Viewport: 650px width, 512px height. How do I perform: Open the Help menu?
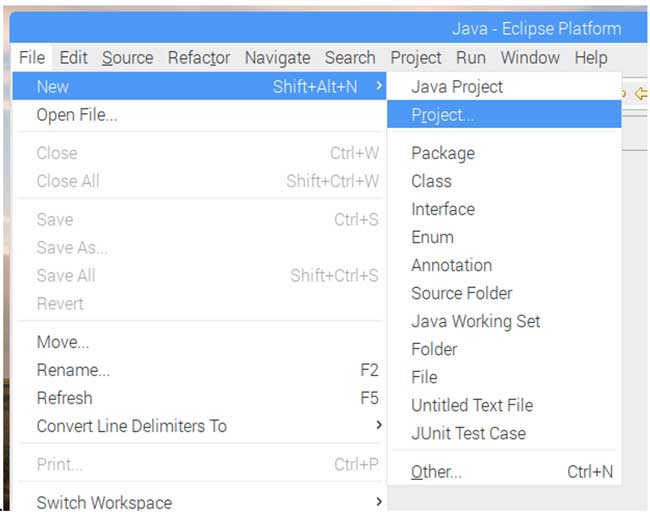591,58
